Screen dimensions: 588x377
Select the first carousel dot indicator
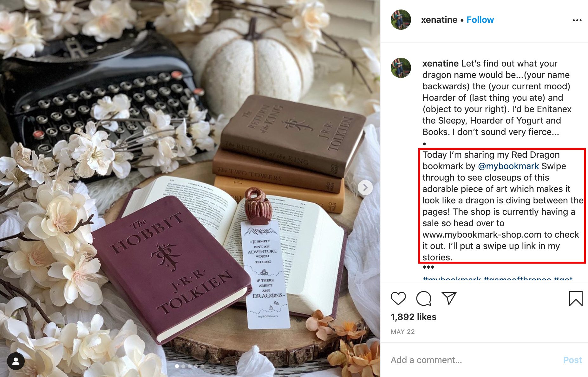pyautogui.click(x=177, y=366)
